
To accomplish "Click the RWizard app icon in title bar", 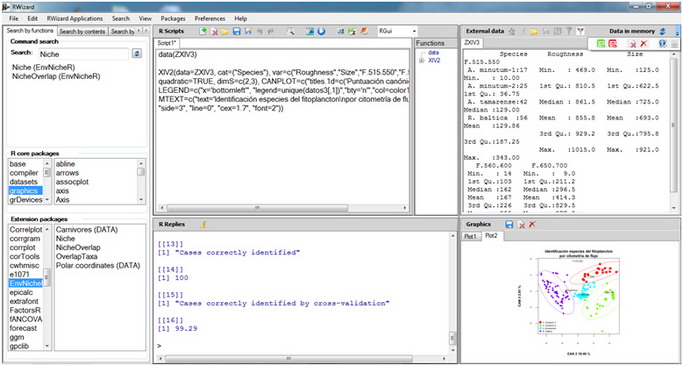I will pos(5,7).
